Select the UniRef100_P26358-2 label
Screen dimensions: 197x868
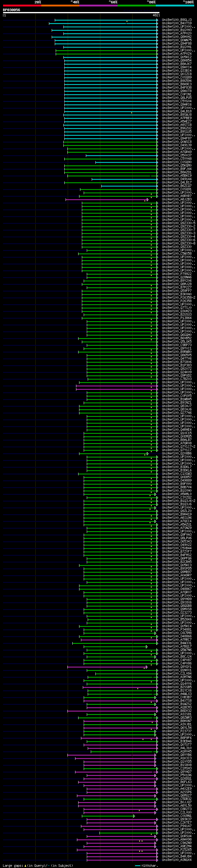(x=179, y=297)
